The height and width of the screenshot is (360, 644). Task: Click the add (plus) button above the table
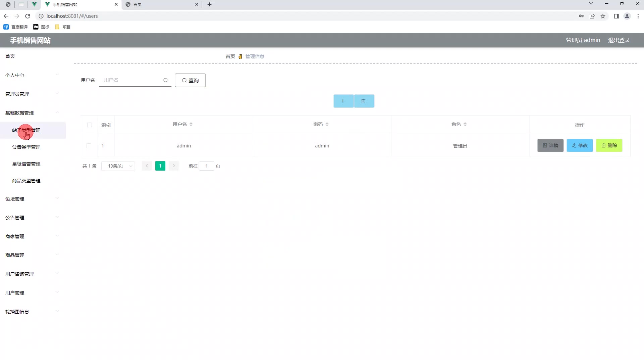pyautogui.click(x=343, y=101)
